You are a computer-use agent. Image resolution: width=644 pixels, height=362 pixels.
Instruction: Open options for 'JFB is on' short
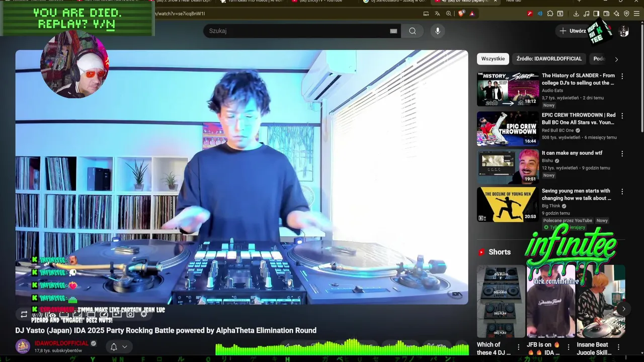tap(569, 346)
